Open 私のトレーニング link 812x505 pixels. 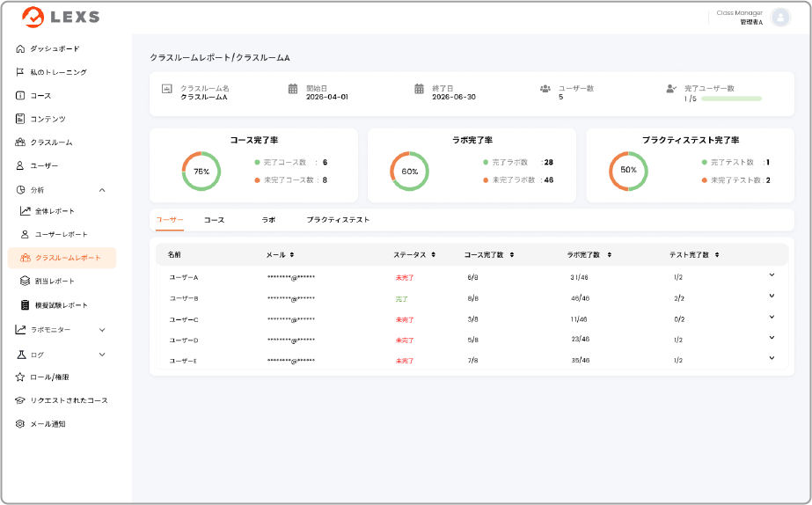(x=58, y=72)
